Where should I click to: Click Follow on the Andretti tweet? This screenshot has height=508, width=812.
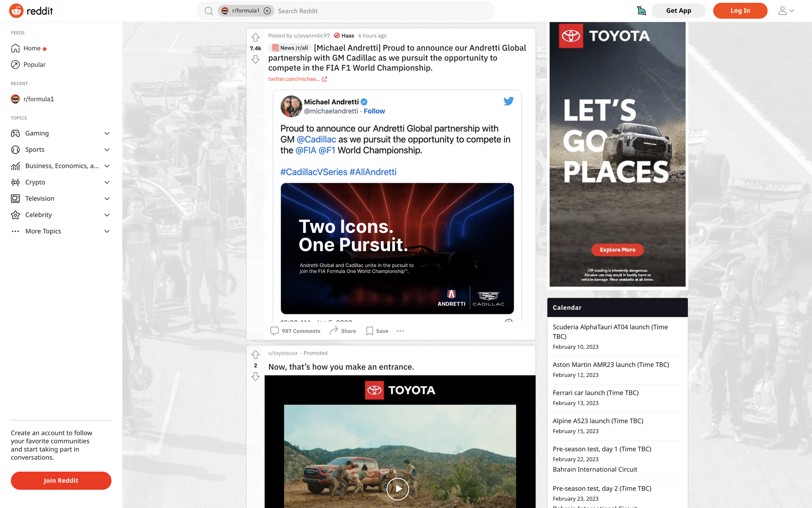(374, 111)
